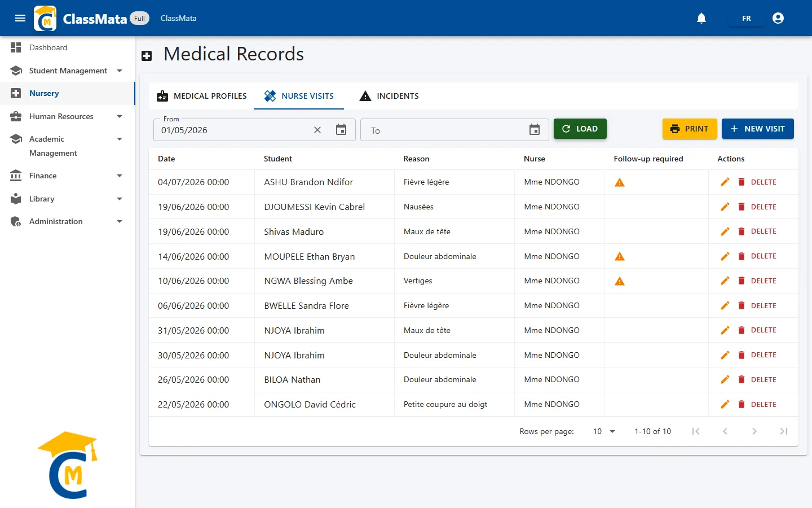The image size is (812, 508).
Task: Edit the BILOA Nathan visit
Action: coord(725,379)
